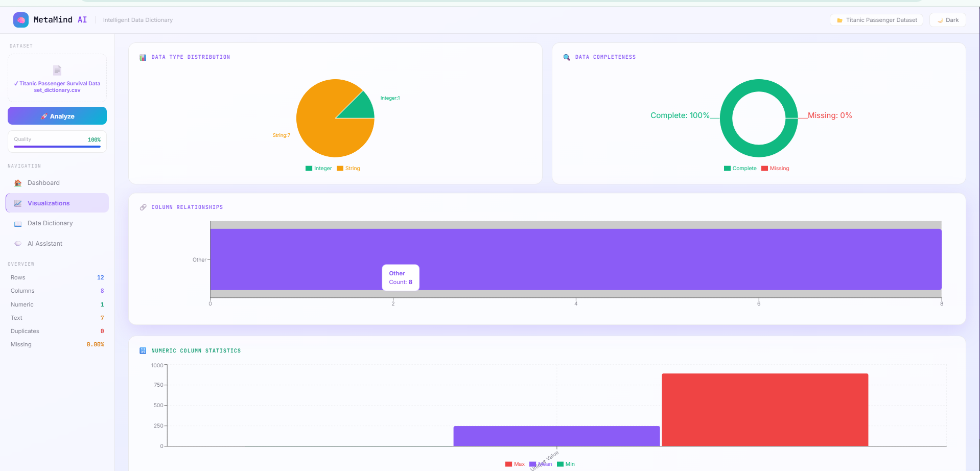Click the Data Dictionary book icon
Image resolution: width=980 pixels, height=471 pixels.
coord(18,224)
